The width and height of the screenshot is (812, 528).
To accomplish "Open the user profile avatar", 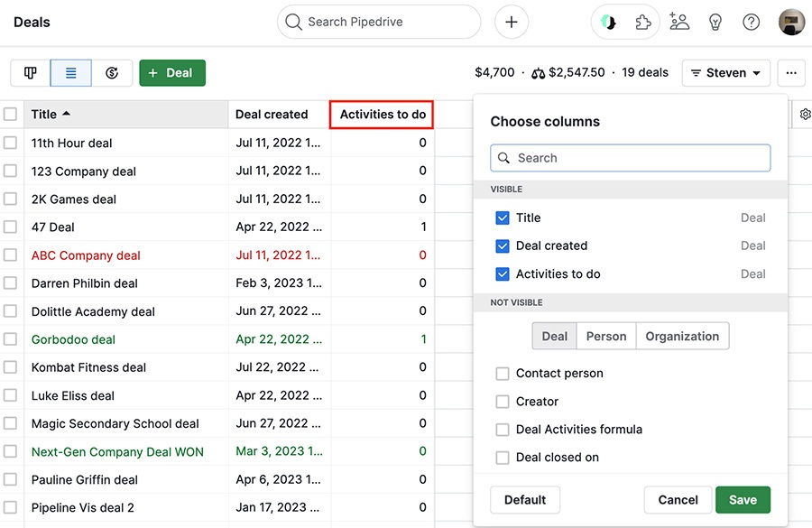I will 792,22.
